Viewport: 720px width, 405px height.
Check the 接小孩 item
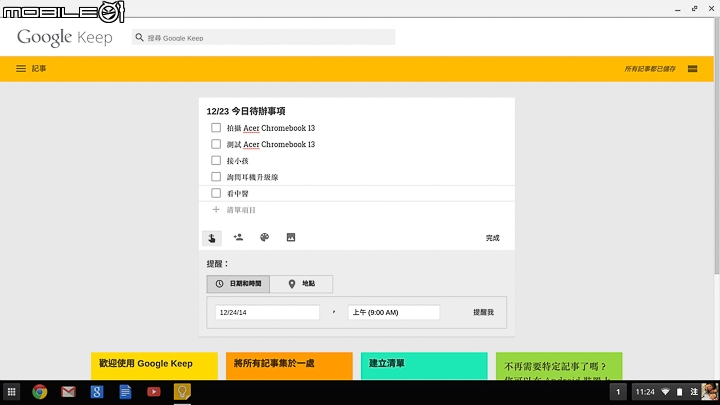click(x=216, y=160)
